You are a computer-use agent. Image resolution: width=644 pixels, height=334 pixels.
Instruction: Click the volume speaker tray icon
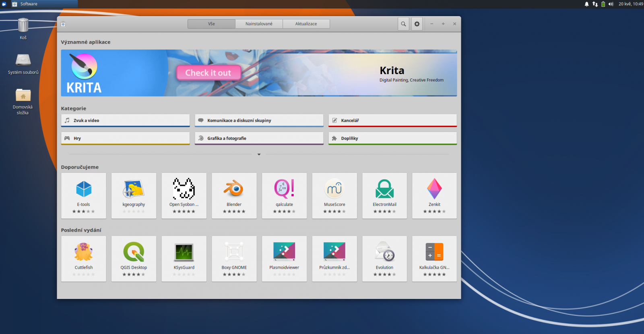coord(611,4)
